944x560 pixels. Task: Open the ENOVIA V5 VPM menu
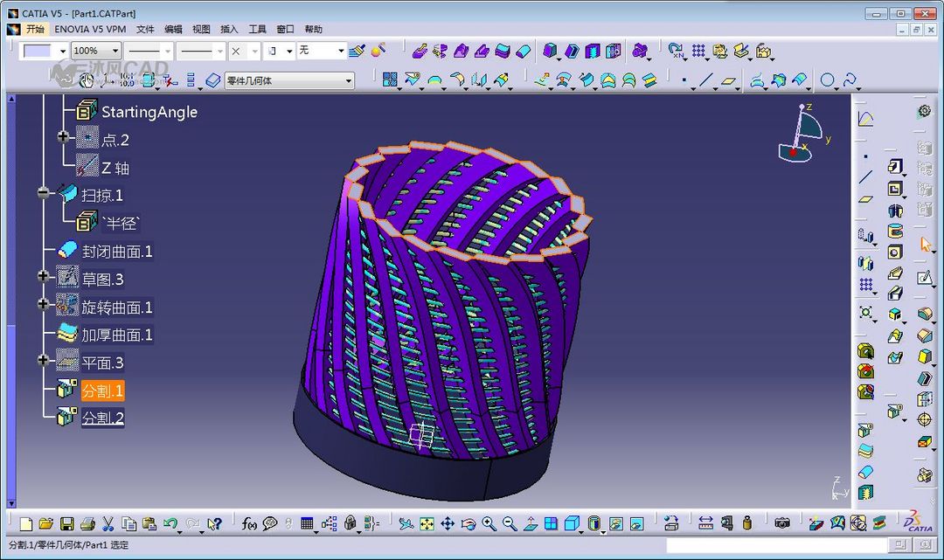tap(90, 29)
